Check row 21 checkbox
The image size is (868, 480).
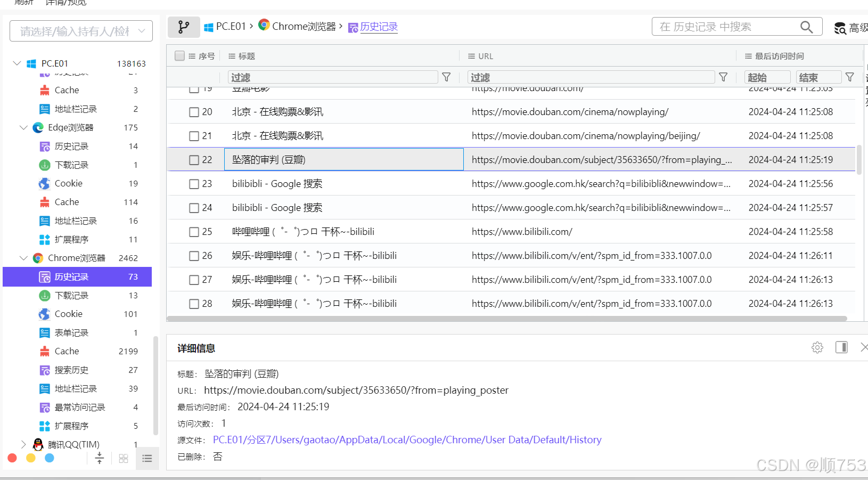pos(194,136)
